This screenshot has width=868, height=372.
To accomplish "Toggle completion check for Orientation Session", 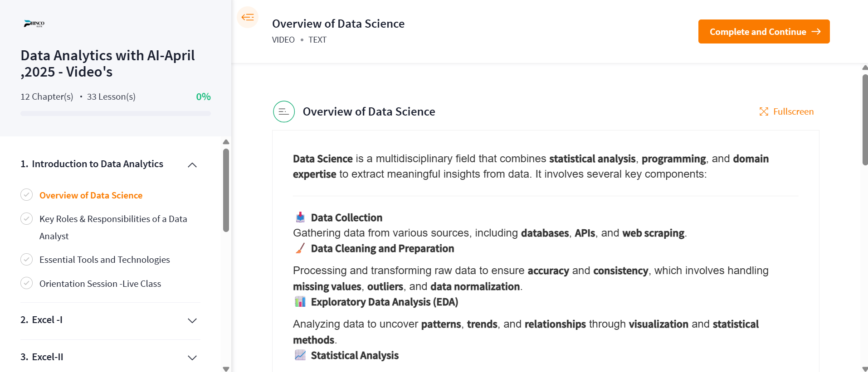I will tap(27, 283).
